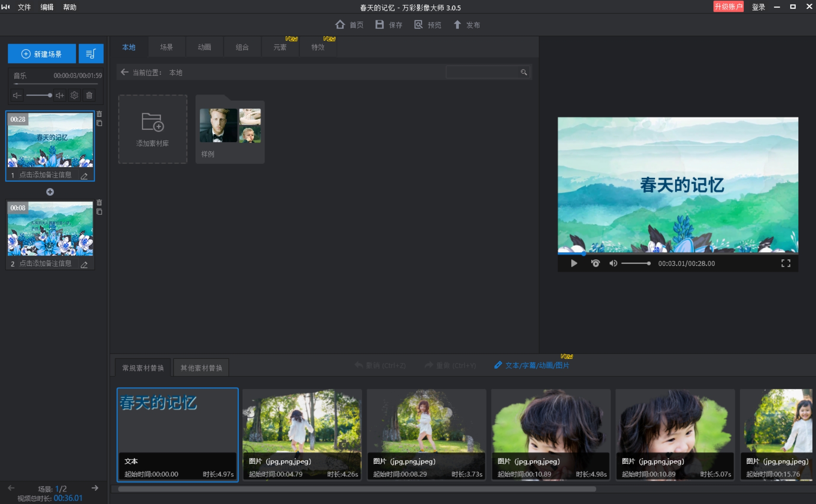Switch to the 特效 tab
Viewport: 816px width, 504px height.
click(x=318, y=47)
